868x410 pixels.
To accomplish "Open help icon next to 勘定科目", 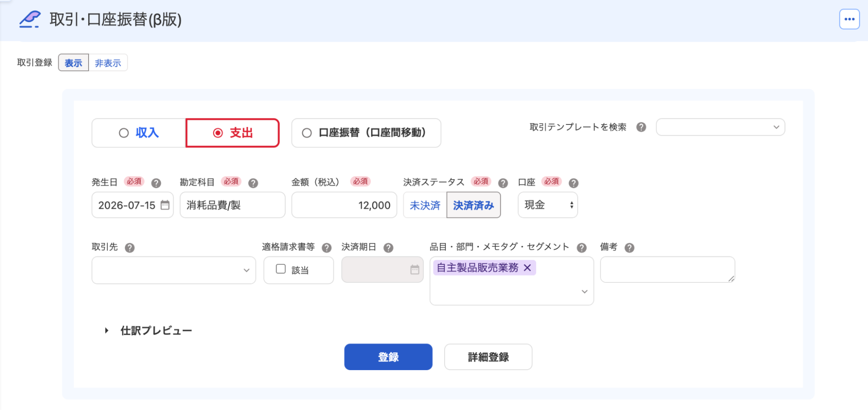I will [253, 183].
